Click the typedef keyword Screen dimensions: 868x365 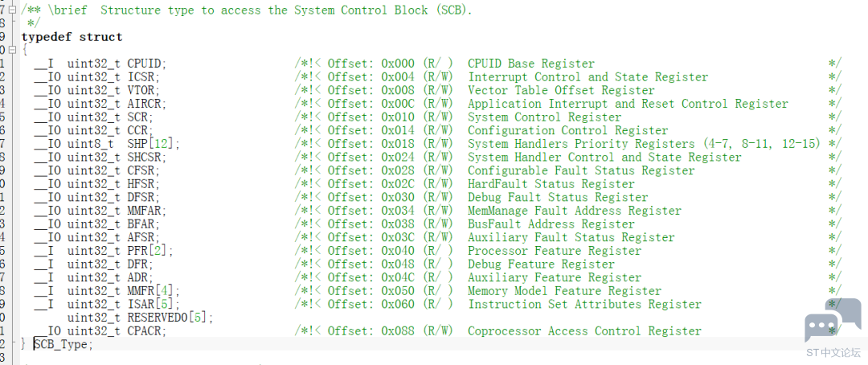(47, 37)
